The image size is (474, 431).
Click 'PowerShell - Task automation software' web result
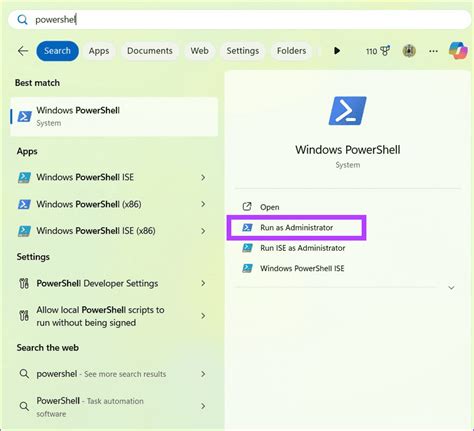tap(90, 407)
